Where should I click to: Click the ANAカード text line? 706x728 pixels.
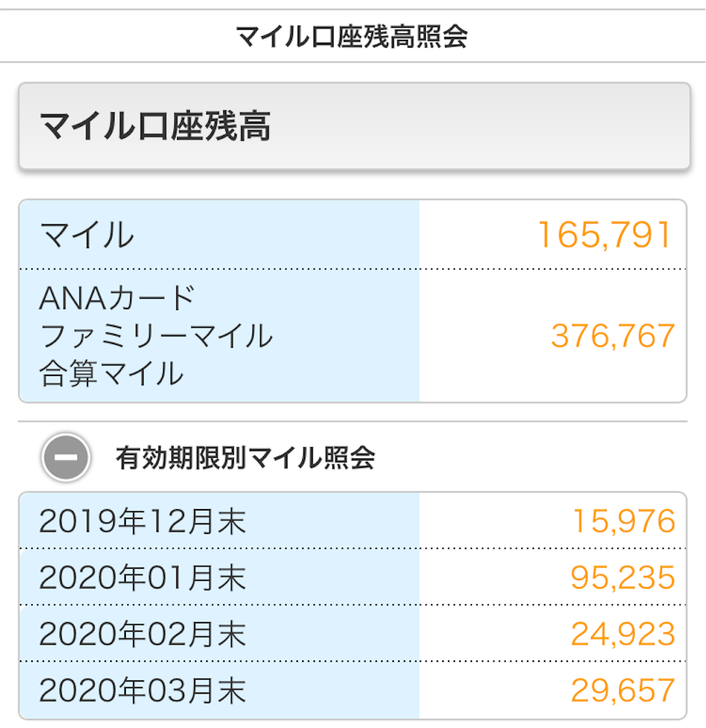pyautogui.click(x=117, y=298)
